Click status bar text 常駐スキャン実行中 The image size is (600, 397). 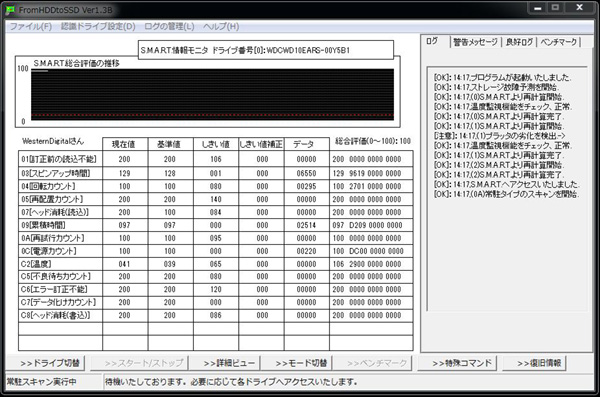click(42, 382)
